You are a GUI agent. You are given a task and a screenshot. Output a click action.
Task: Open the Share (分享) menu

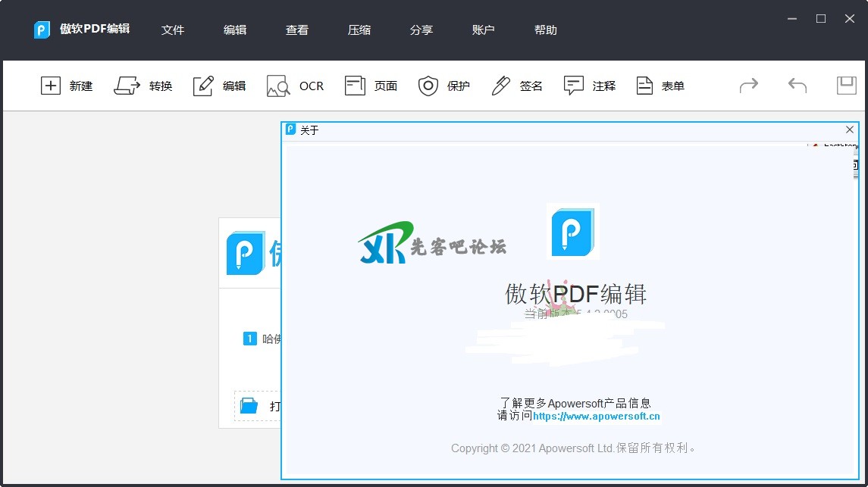tap(421, 30)
